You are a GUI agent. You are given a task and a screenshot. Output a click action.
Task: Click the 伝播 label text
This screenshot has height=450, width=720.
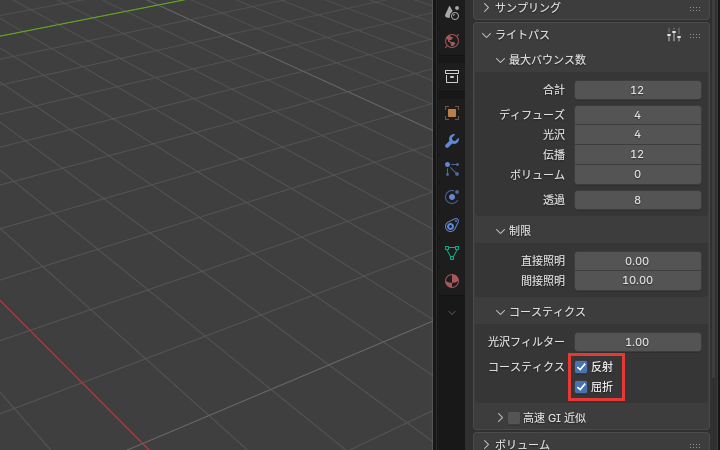pyautogui.click(x=554, y=155)
